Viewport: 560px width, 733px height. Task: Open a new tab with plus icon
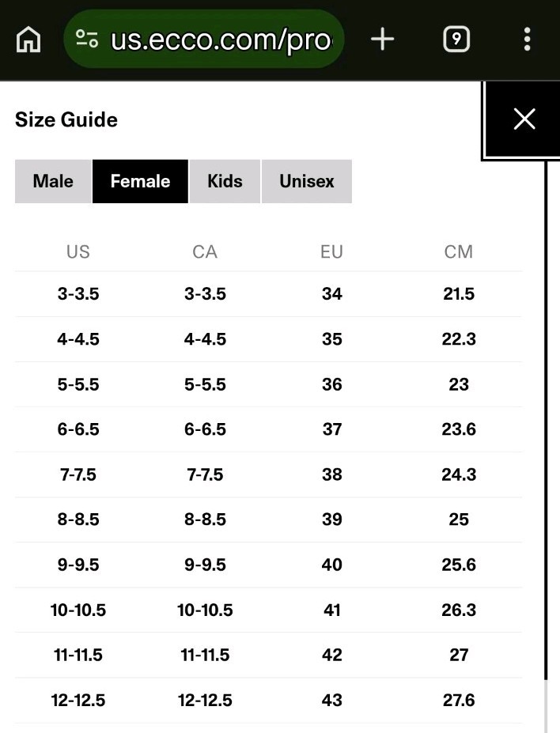383,39
